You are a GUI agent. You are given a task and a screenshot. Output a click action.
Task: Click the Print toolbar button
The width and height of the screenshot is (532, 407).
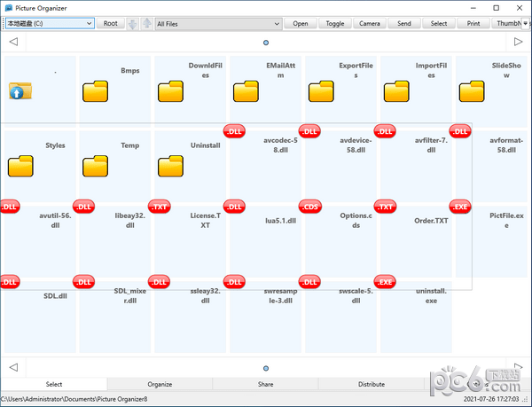click(473, 23)
